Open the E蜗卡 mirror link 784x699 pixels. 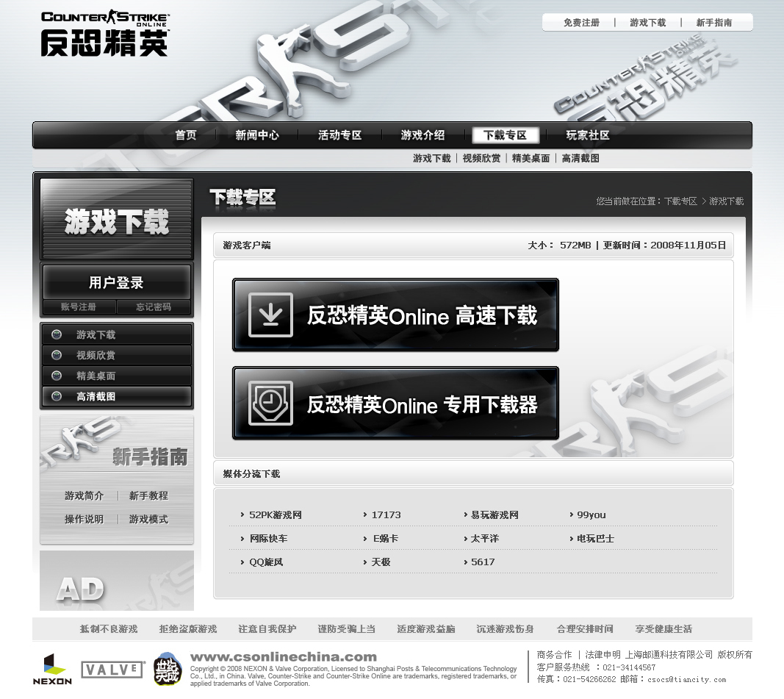[386, 539]
